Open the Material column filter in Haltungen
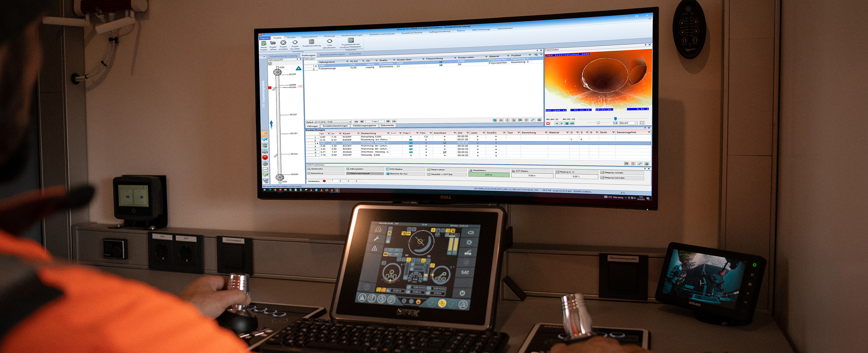 (x=508, y=56)
